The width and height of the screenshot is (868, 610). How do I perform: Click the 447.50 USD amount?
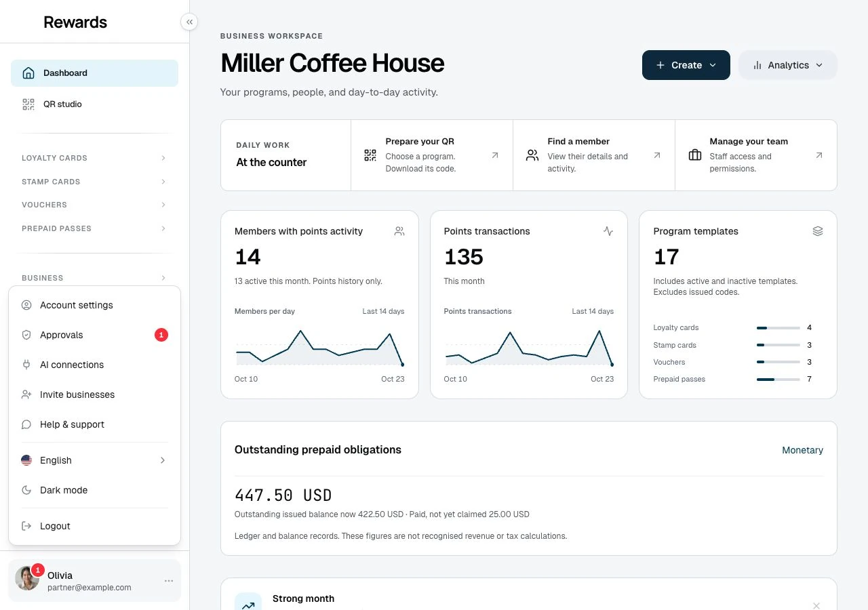tap(283, 495)
